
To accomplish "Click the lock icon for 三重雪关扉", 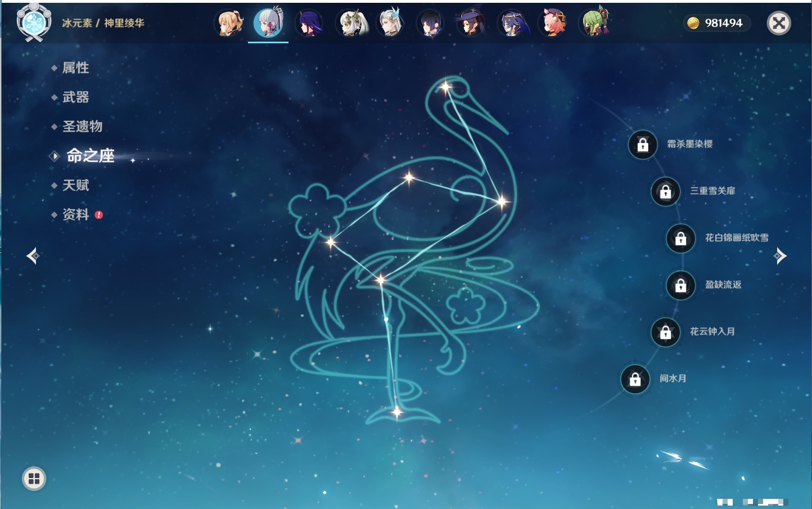I will pyautogui.click(x=665, y=191).
